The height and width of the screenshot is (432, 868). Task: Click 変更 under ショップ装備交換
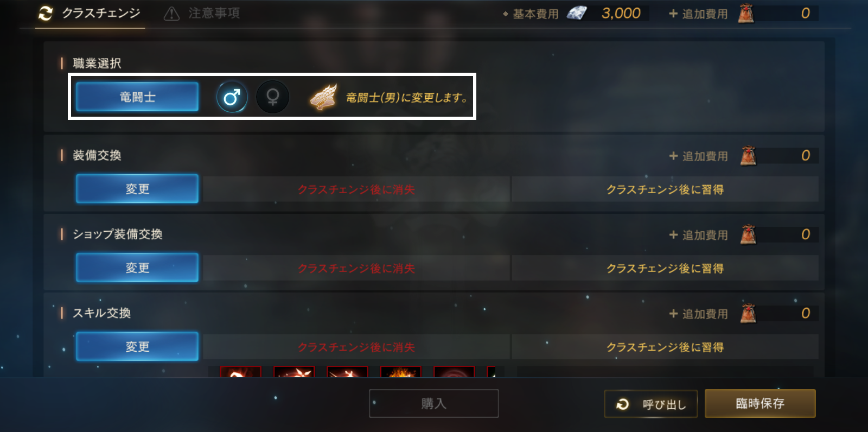click(x=137, y=268)
